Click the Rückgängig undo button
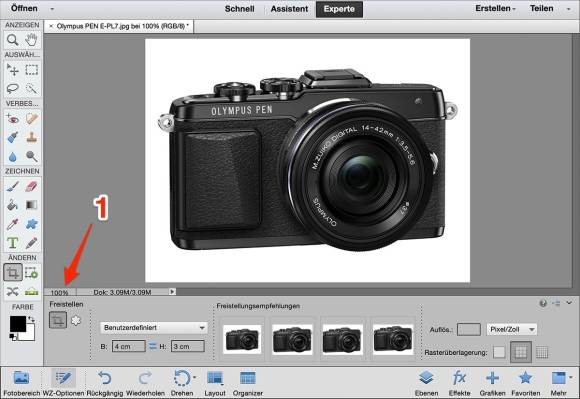The height and width of the screenshot is (399, 580). pos(105,383)
